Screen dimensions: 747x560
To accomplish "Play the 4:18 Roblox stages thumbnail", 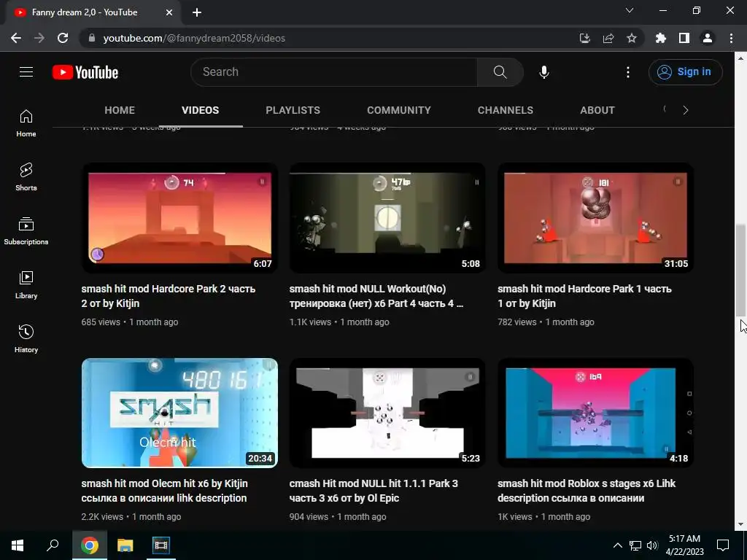I will tap(595, 413).
